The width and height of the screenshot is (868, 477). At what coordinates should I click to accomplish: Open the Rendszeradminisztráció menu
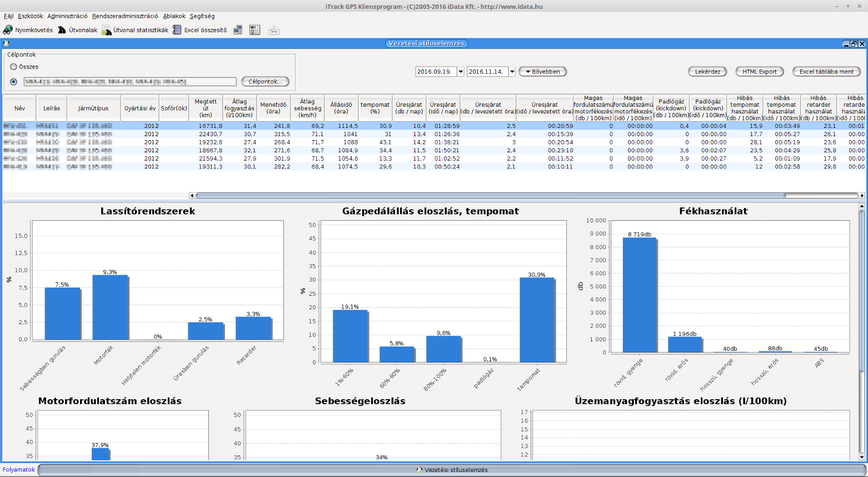125,16
